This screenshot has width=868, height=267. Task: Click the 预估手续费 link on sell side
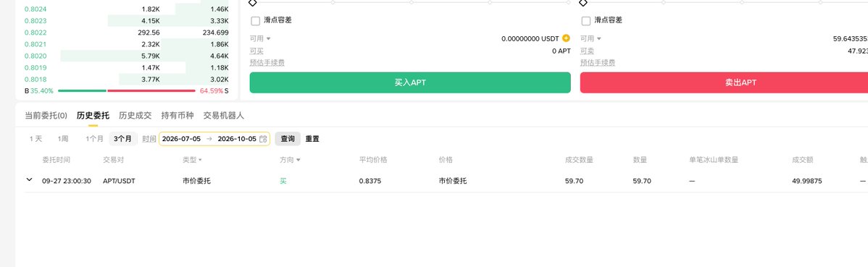pos(597,63)
